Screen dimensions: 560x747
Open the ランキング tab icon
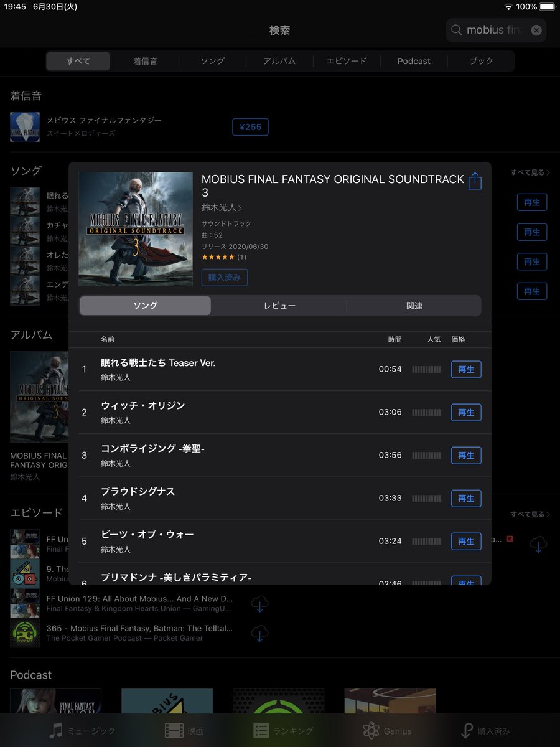pyautogui.click(x=261, y=731)
